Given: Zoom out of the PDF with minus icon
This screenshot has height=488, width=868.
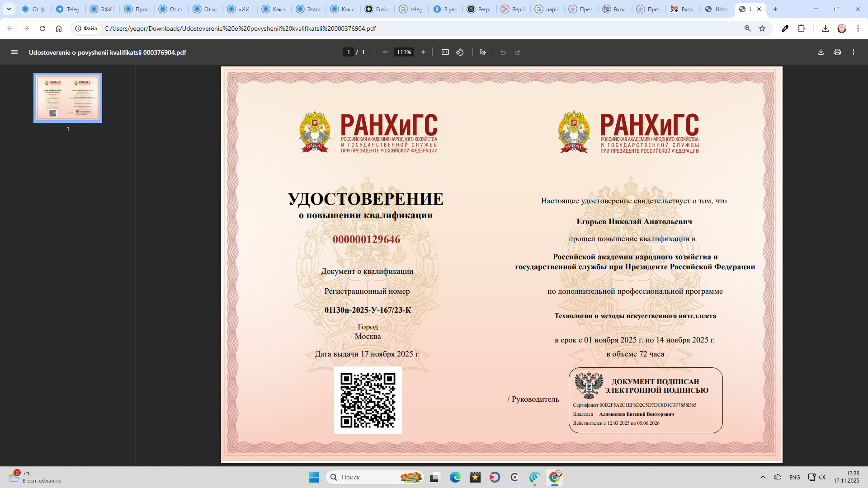Looking at the screenshot, I should [x=385, y=52].
